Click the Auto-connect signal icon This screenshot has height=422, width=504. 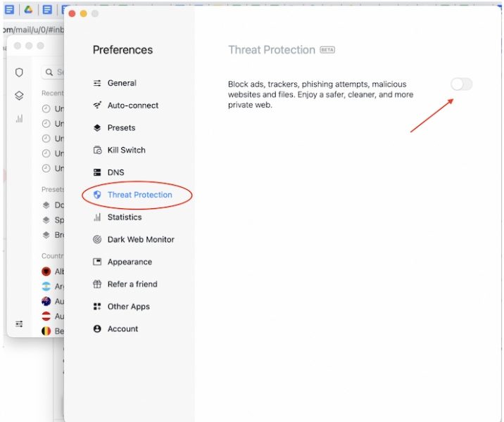pos(97,105)
